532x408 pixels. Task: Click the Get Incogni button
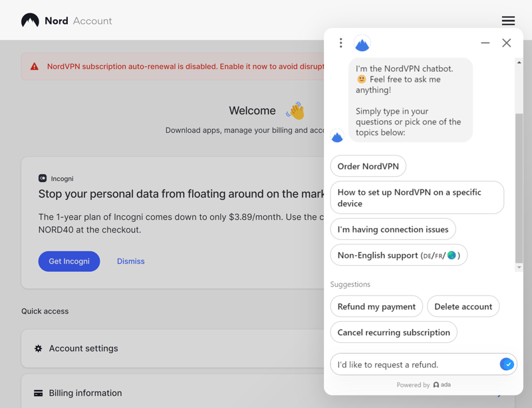[69, 261]
